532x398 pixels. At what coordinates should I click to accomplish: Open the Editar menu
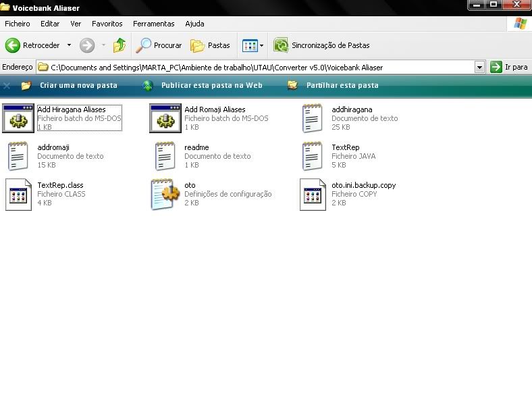pos(50,24)
